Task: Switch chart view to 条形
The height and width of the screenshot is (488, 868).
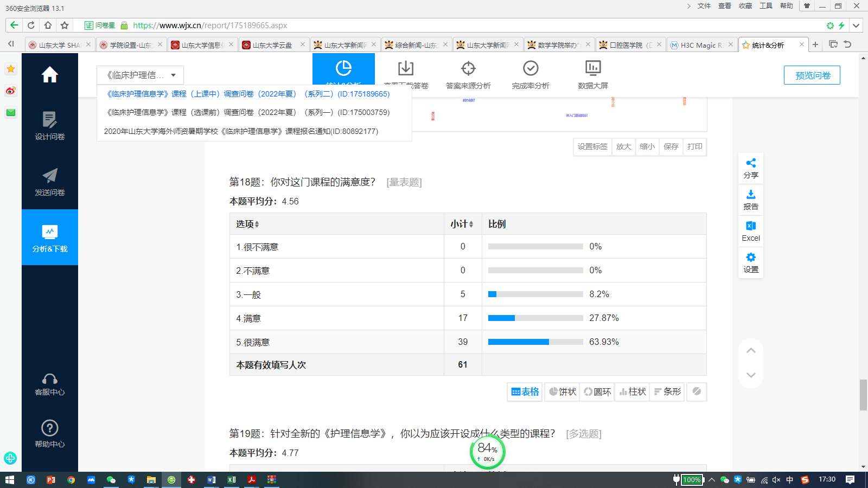Action: click(x=667, y=391)
